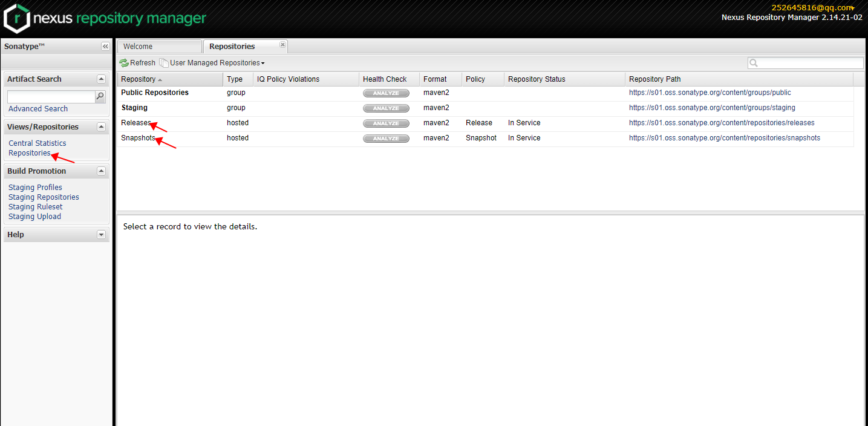Open the 252645816@qq.com account menu
This screenshot has width=868, height=426.
pyautogui.click(x=813, y=8)
